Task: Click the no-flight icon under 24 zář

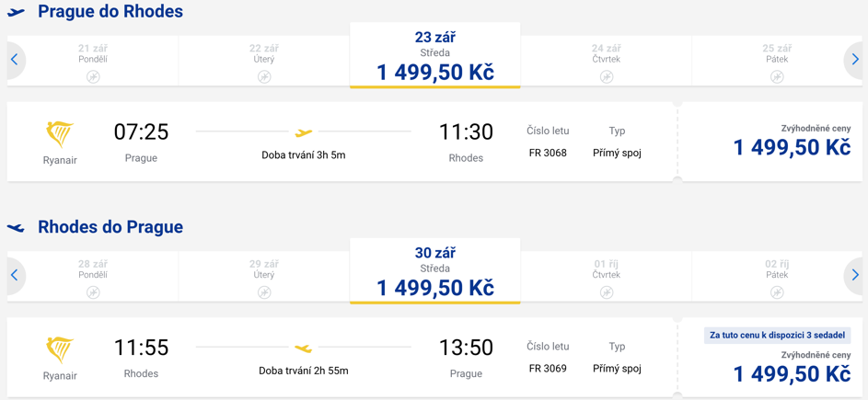Action: click(x=607, y=77)
